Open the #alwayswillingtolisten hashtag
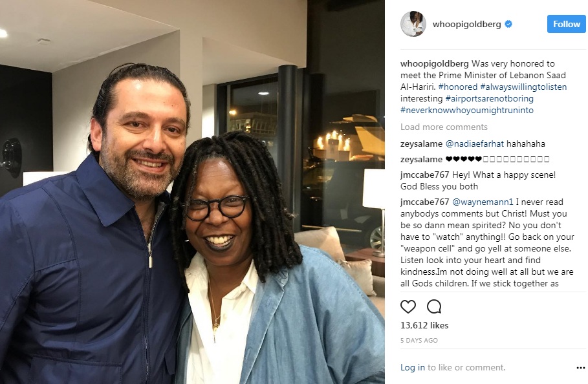Screen dimensions: 588x384 [523, 87]
